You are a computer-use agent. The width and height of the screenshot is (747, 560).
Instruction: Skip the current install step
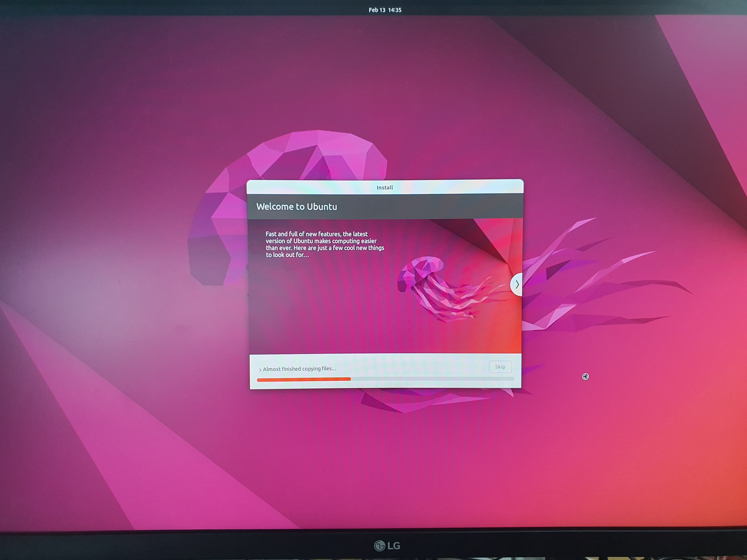click(x=500, y=367)
